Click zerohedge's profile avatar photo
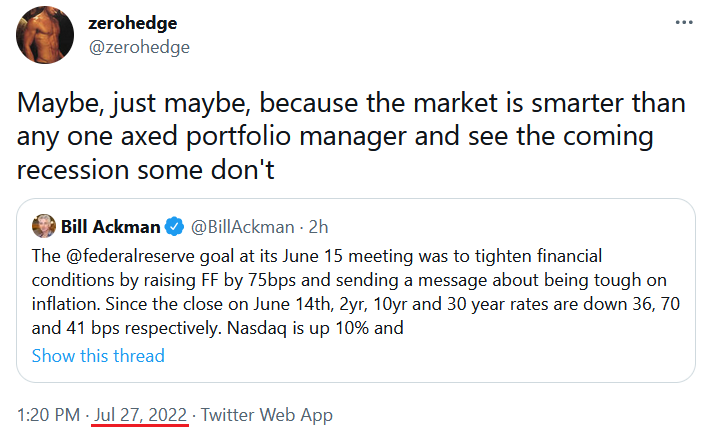Image resolution: width=709 pixels, height=435 pixels. (x=45, y=34)
